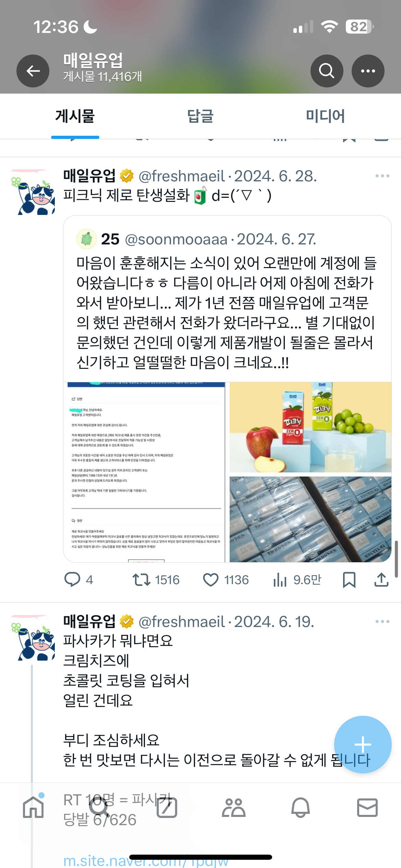Compose new post with plus button

pos(363,745)
